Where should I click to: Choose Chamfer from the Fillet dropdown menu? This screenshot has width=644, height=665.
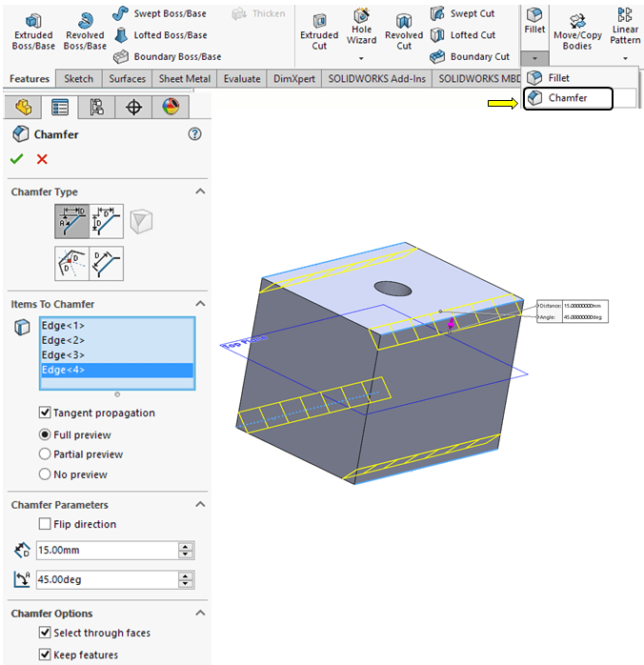point(567,98)
